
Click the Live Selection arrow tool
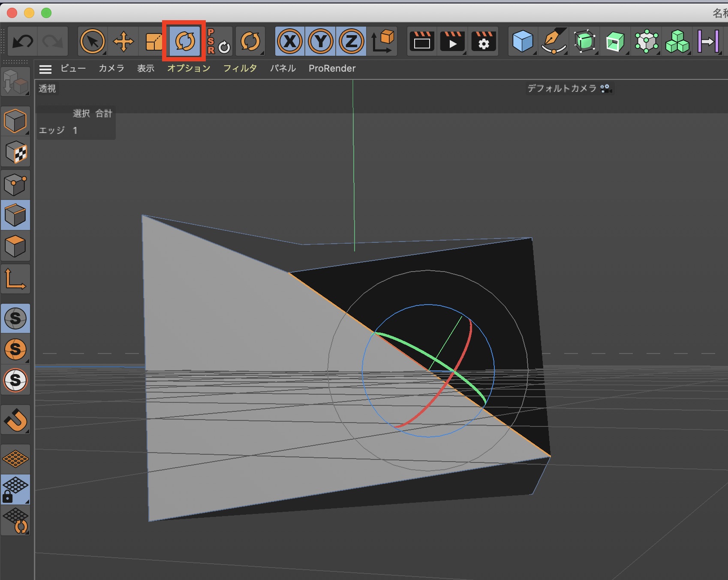pos(93,42)
